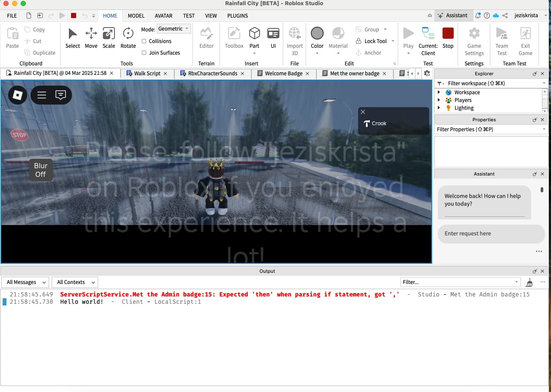Open the Import 3D tool
Screen dimensions: 551x392
tap(294, 39)
